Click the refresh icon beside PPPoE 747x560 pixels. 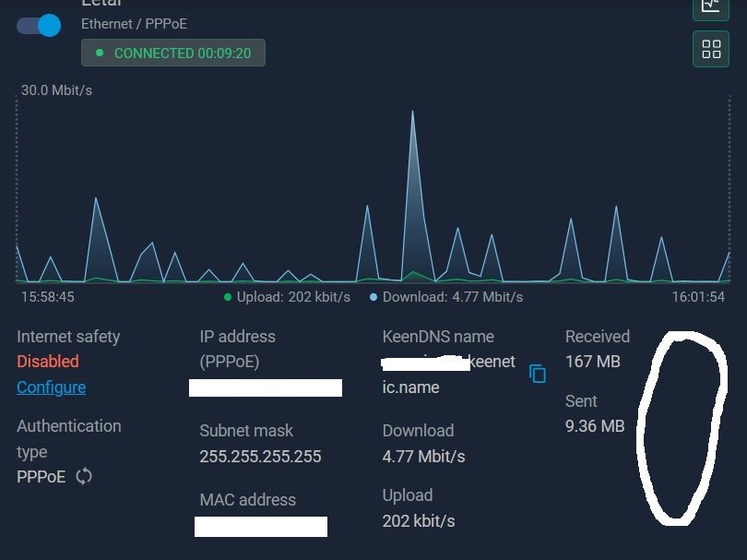84,476
